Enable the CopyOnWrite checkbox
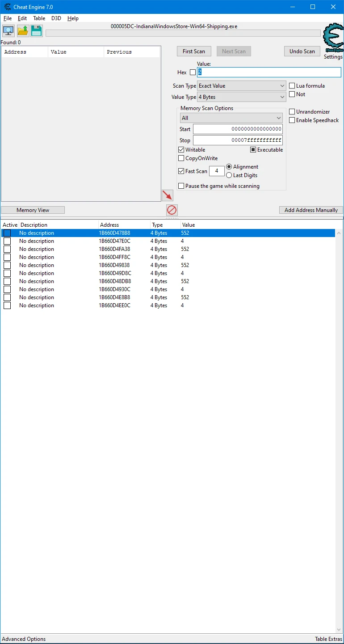 (181, 158)
